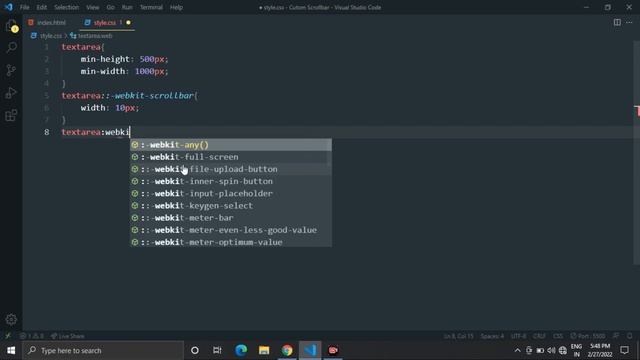Open notifications bell in status bar

pyautogui.click(x=629, y=336)
